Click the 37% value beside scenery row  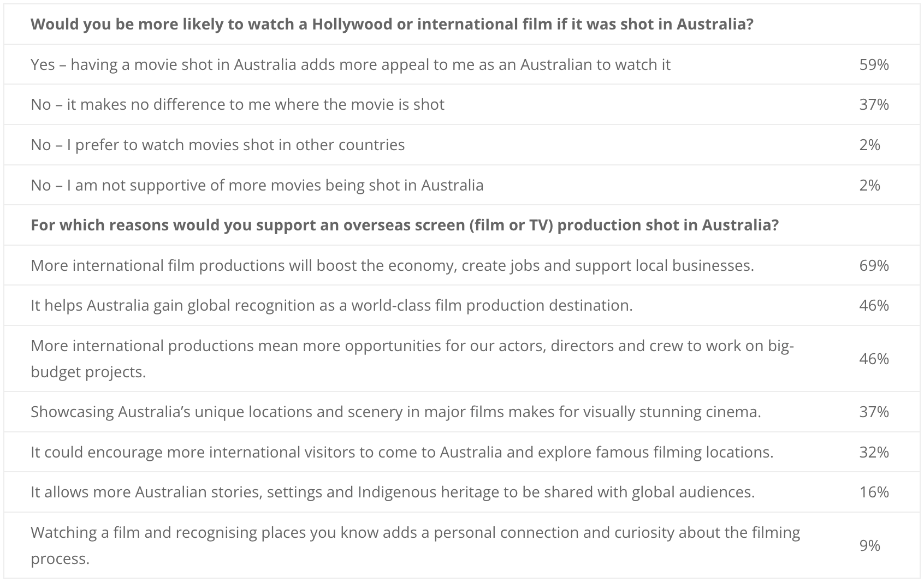coord(874,412)
